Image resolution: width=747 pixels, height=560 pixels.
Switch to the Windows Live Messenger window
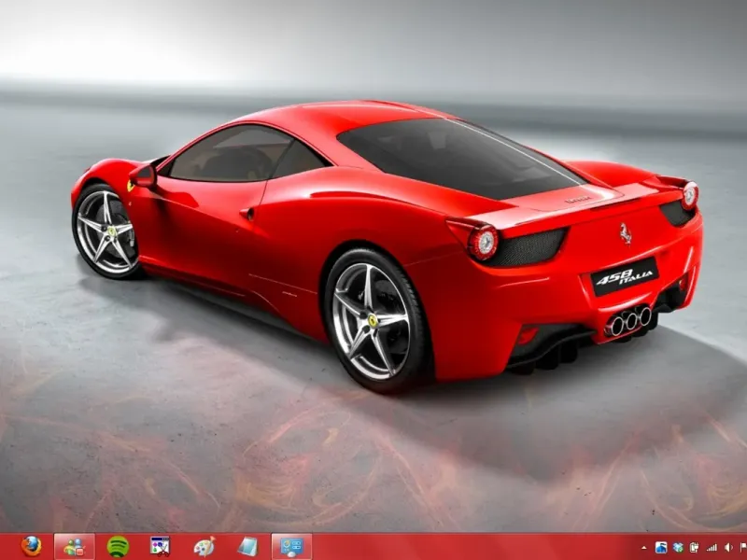(75, 546)
